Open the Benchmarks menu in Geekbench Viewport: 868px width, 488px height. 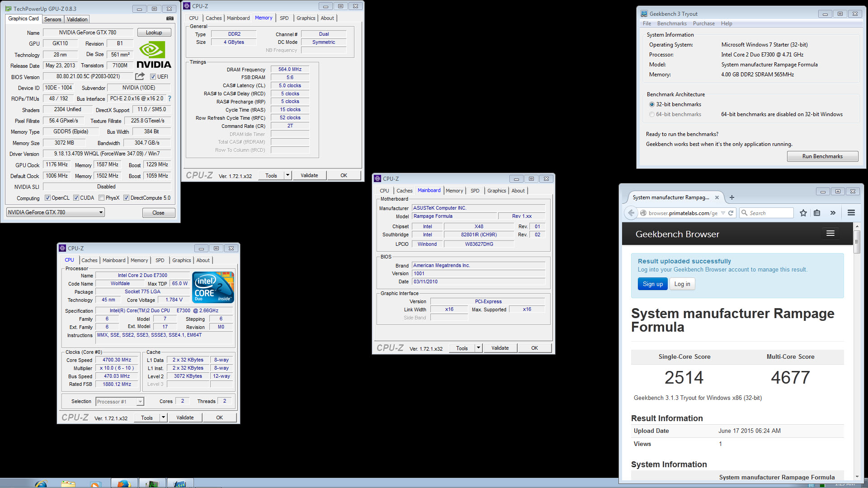pyautogui.click(x=671, y=23)
